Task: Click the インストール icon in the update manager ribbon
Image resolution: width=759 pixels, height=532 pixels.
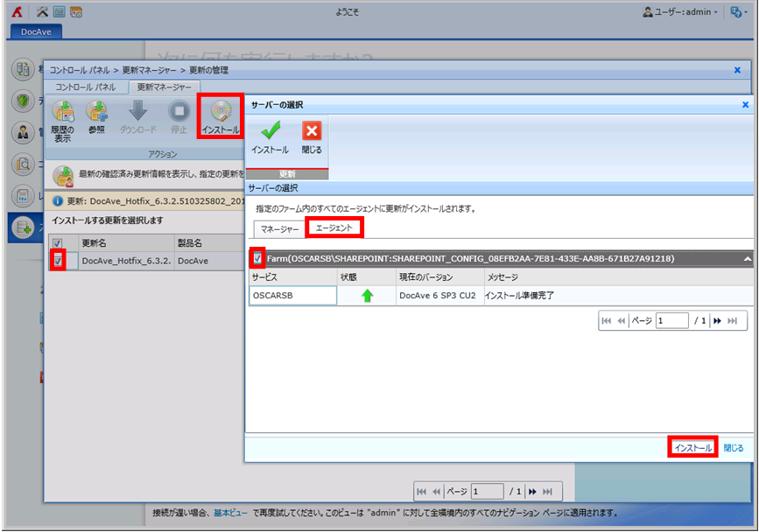Action: 221,117
